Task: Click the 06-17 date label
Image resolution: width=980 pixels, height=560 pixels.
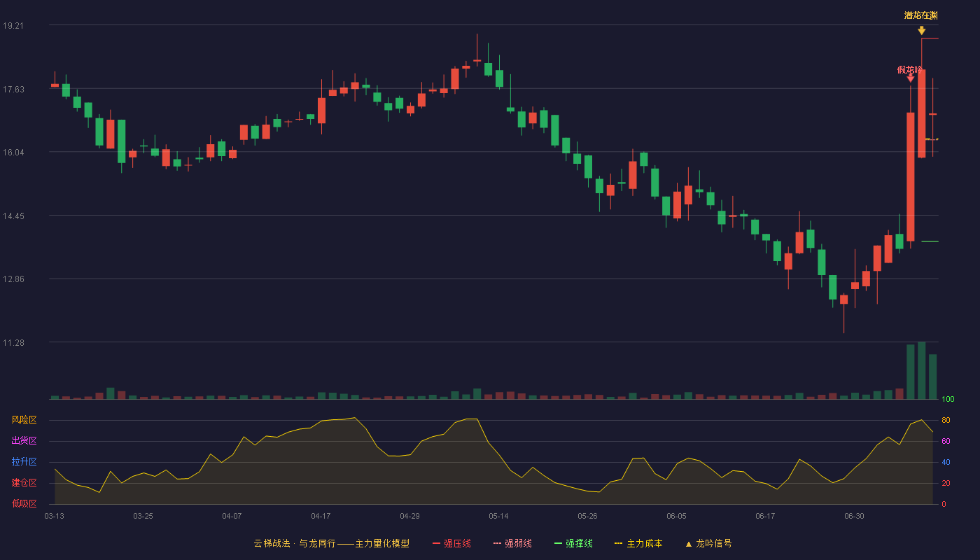Action: coord(765,516)
